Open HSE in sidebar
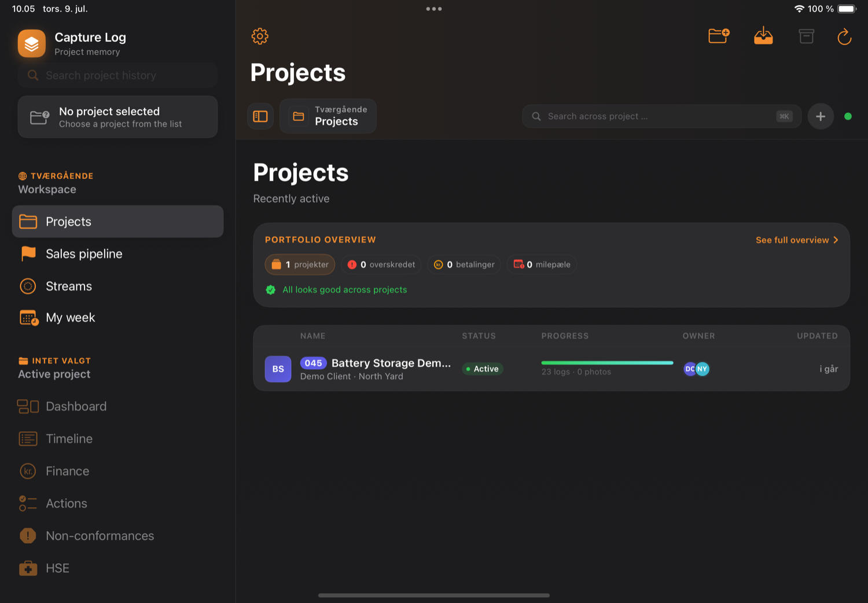The image size is (868, 603). 117,568
